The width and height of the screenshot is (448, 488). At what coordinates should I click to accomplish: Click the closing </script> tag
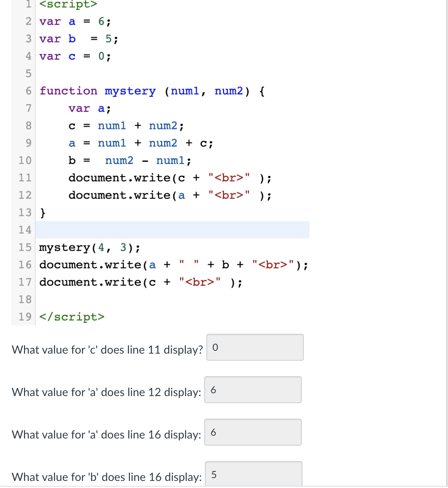[x=72, y=317]
